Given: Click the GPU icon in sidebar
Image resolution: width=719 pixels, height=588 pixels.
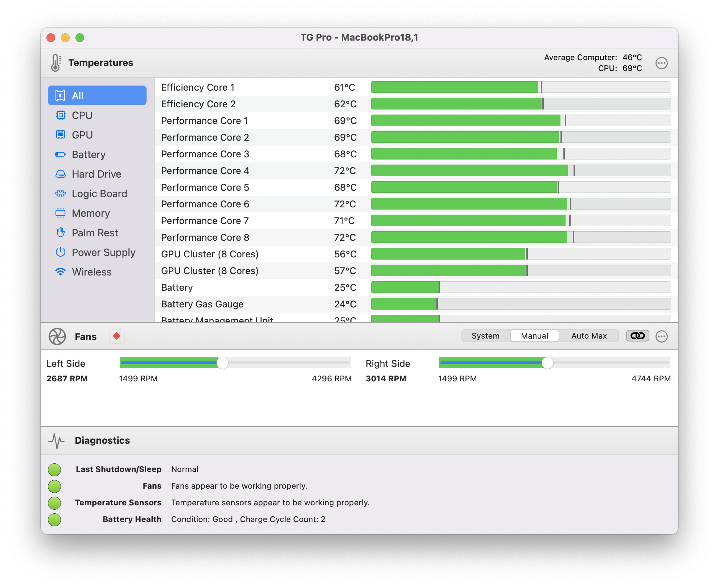Looking at the screenshot, I should [61, 135].
